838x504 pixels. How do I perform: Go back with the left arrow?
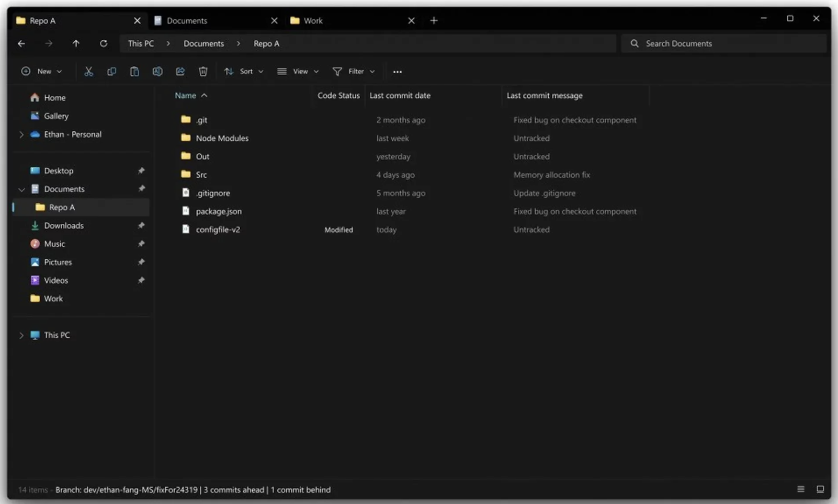21,43
